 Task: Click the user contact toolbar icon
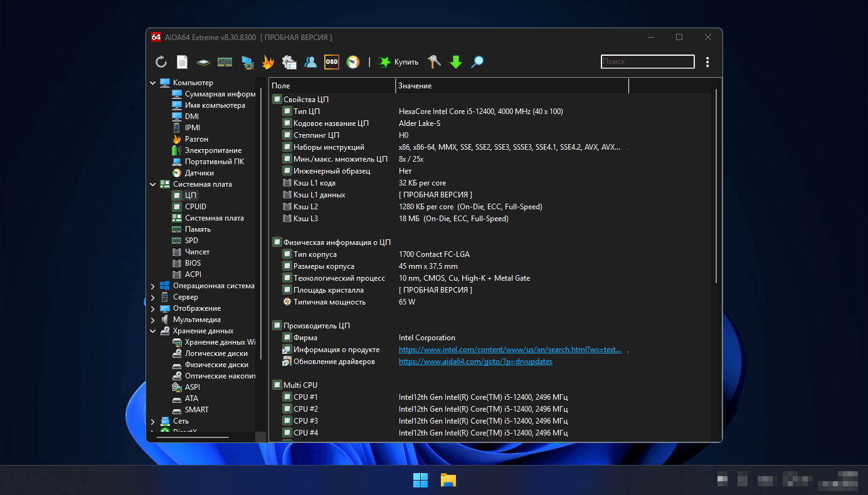pyautogui.click(x=310, y=61)
